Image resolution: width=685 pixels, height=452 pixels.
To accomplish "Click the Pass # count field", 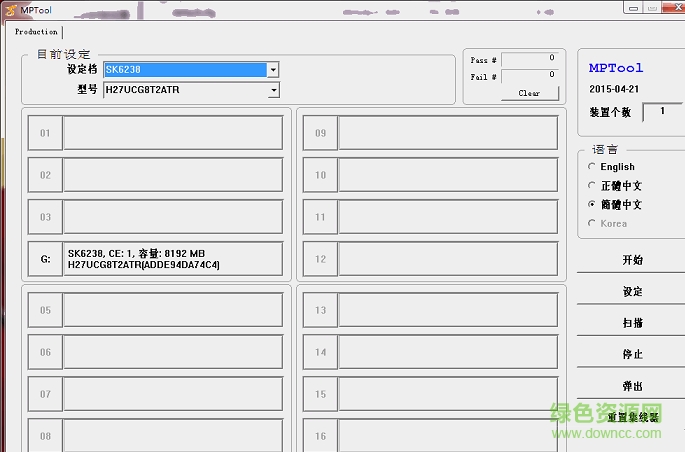I will pos(529,59).
